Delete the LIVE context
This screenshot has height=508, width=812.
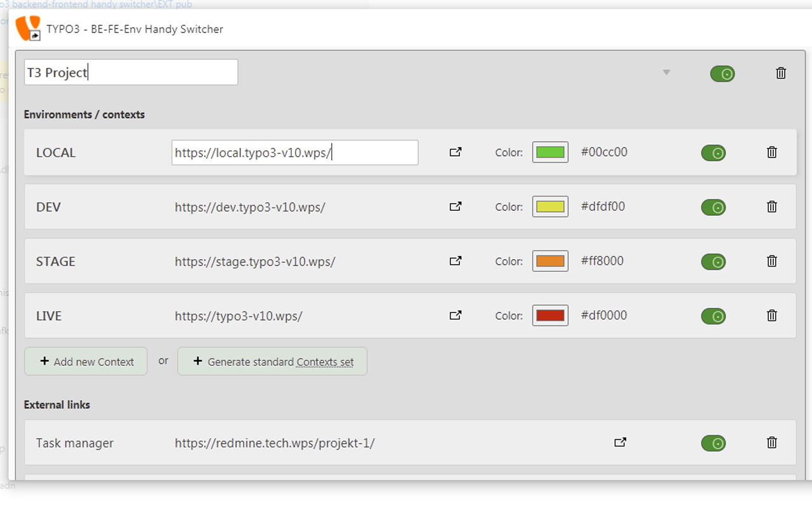pos(772,315)
